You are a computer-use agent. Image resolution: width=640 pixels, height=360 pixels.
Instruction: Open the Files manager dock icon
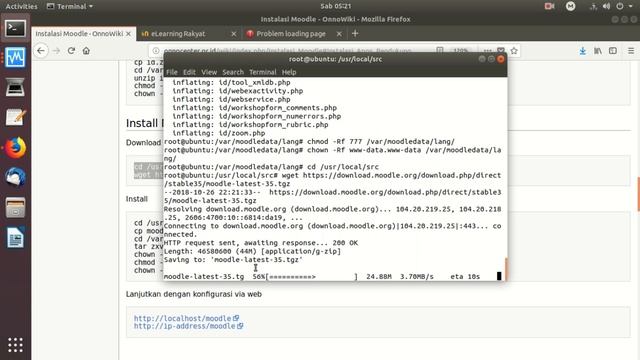(16, 208)
